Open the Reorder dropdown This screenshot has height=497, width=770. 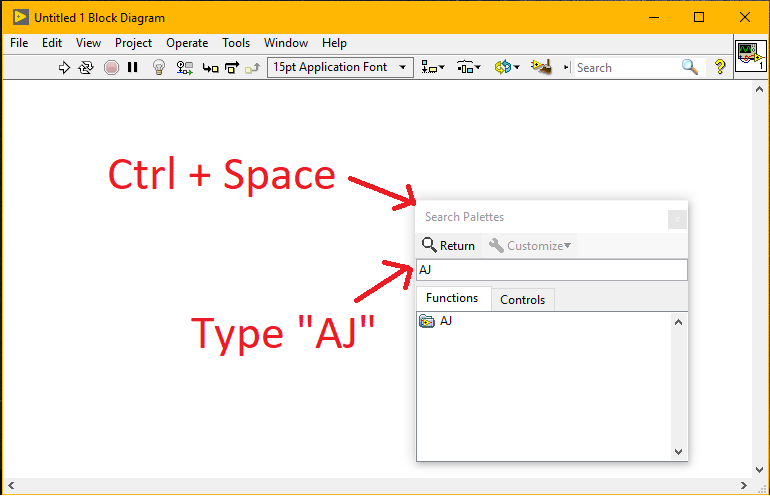(x=507, y=68)
